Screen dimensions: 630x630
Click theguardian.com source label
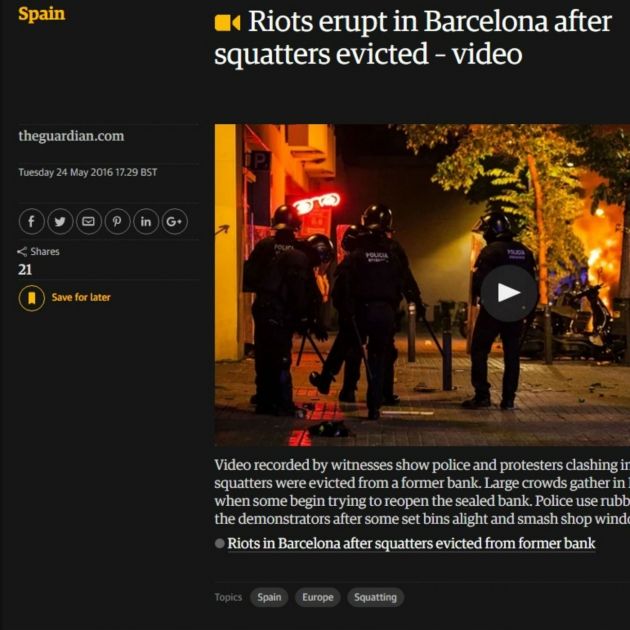71,136
